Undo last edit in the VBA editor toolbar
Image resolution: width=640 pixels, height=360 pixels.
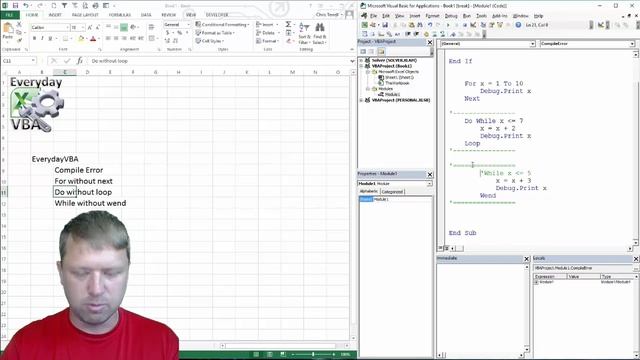pos(430,25)
